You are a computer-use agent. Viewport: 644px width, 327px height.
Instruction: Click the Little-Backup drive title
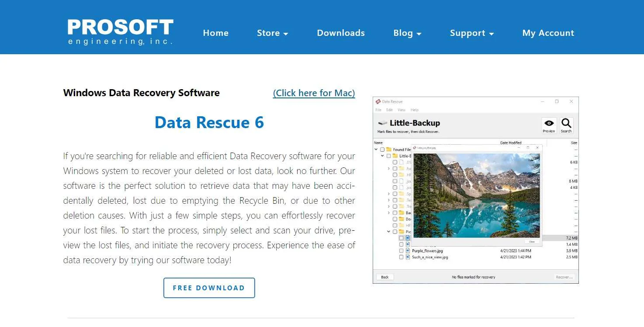tap(415, 123)
